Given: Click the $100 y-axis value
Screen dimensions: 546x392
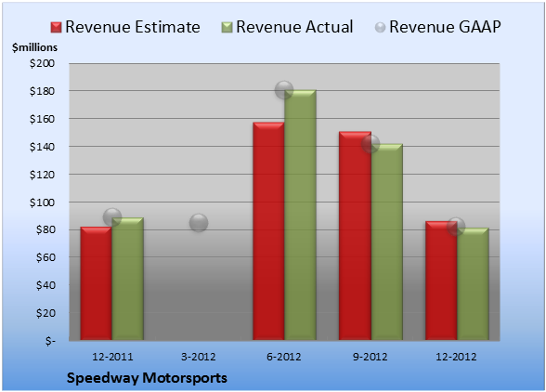Looking at the screenshot, I should click(x=42, y=203).
